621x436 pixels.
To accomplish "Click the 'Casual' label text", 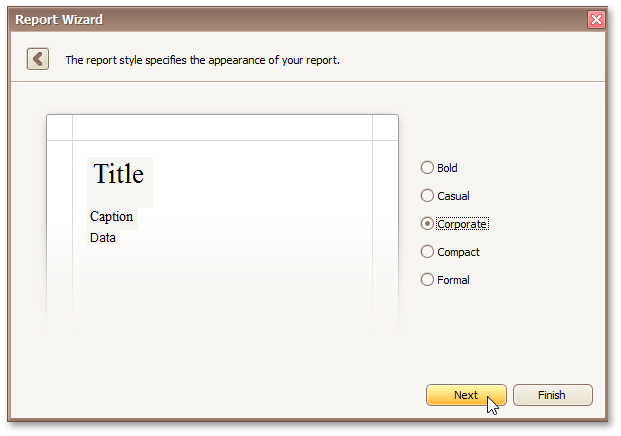I will click(453, 196).
